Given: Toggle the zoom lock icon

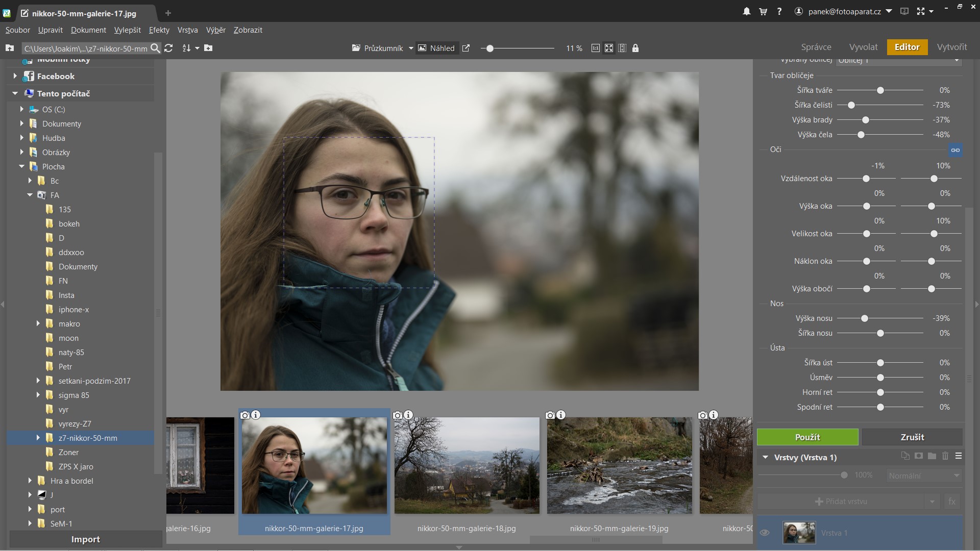Looking at the screenshot, I should click(x=635, y=48).
